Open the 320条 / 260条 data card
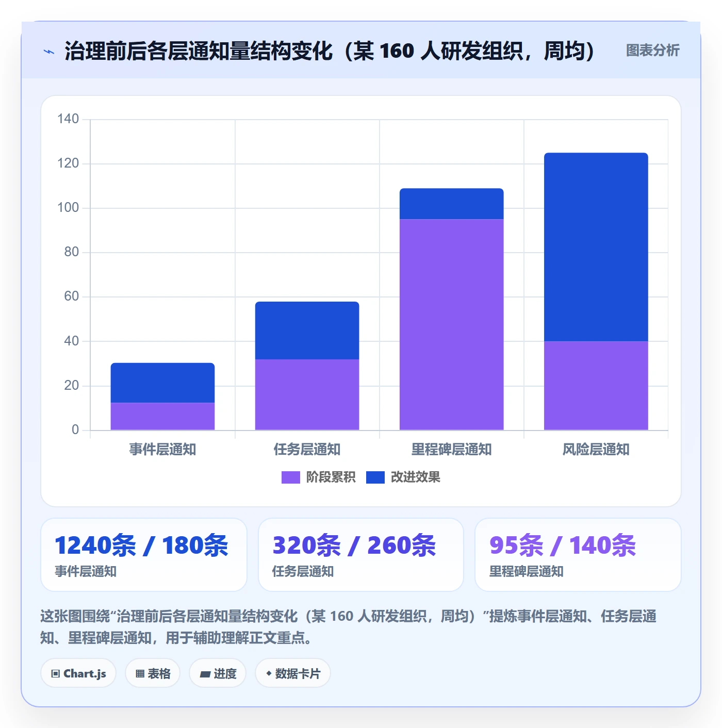The width and height of the screenshot is (722, 728). point(361,555)
